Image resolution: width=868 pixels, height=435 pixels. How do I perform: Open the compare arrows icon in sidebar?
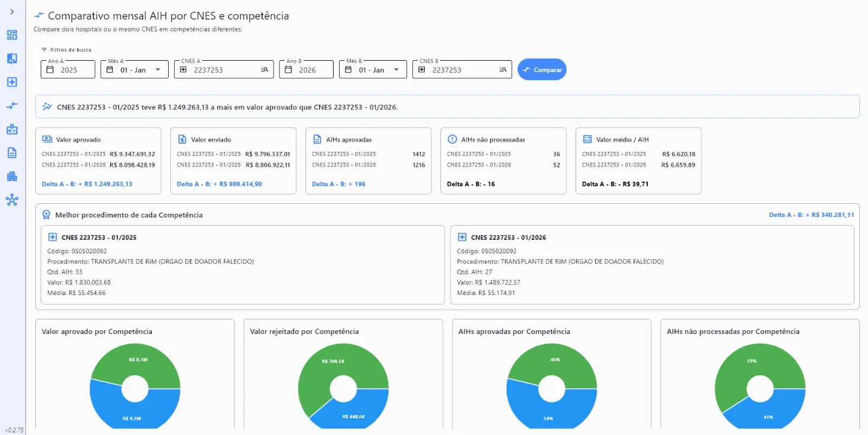[12, 106]
